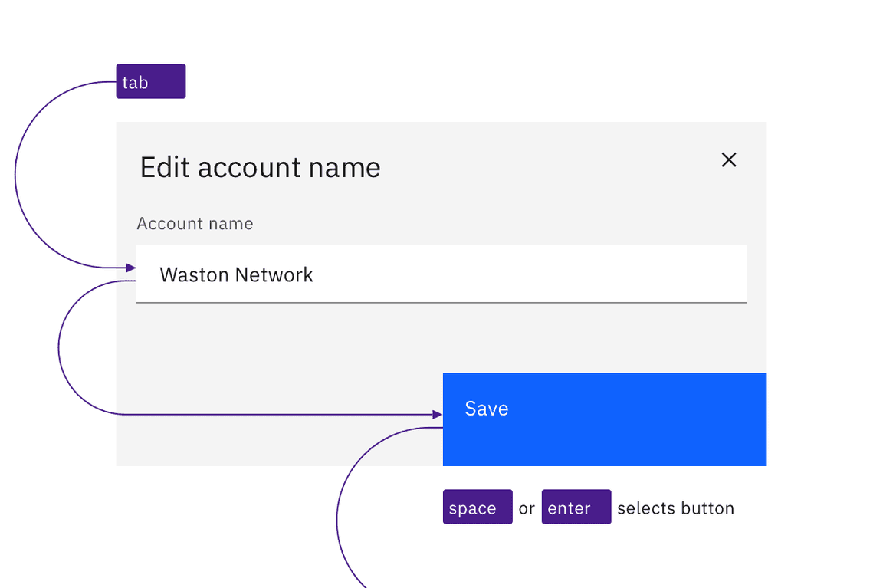Click the word 'or' between the keycaps
883x588 pixels.
click(x=527, y=507)
